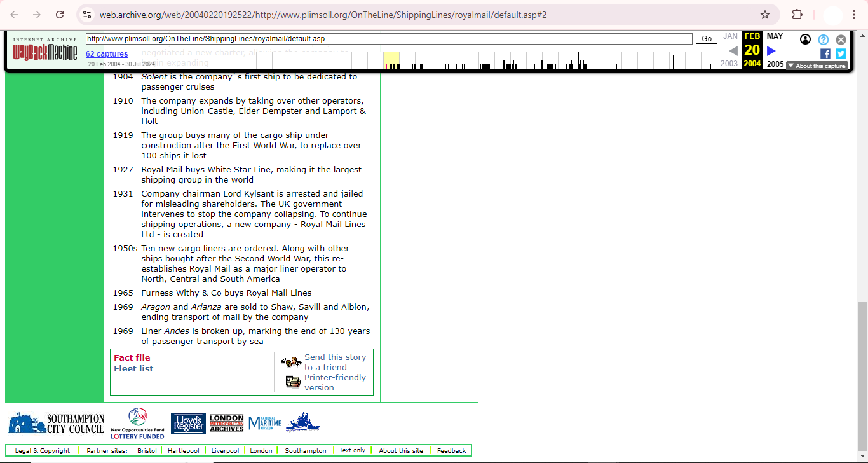The image size is (868, 463).
Task: Go to next capture arrow
Action: coord(771,51)
